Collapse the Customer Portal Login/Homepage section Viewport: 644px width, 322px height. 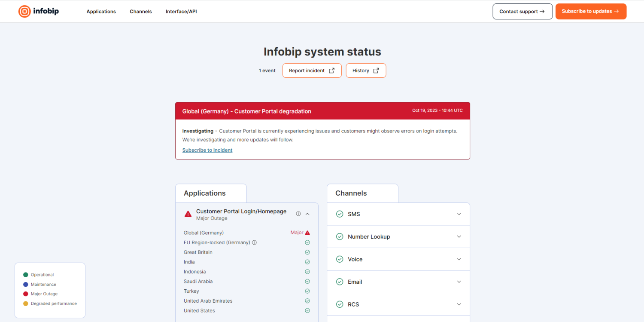click(x=307, y=214)
